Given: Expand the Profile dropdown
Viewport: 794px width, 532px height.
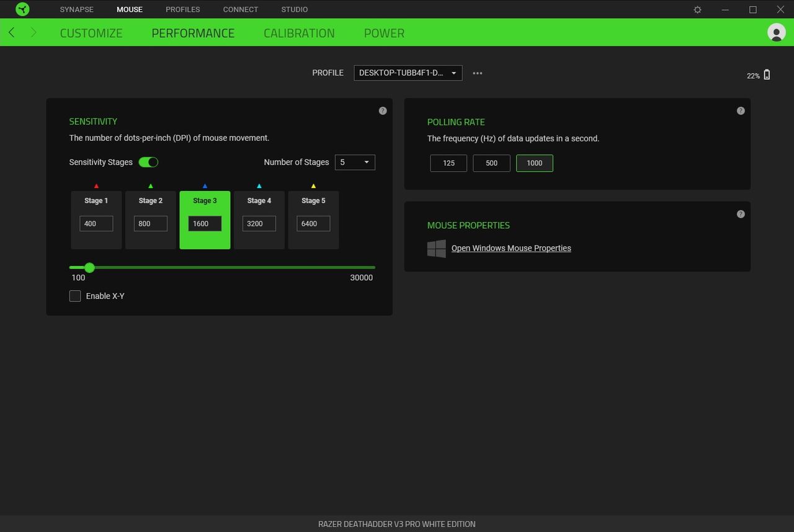Looking at the screenshot, I should pos(408,73).
